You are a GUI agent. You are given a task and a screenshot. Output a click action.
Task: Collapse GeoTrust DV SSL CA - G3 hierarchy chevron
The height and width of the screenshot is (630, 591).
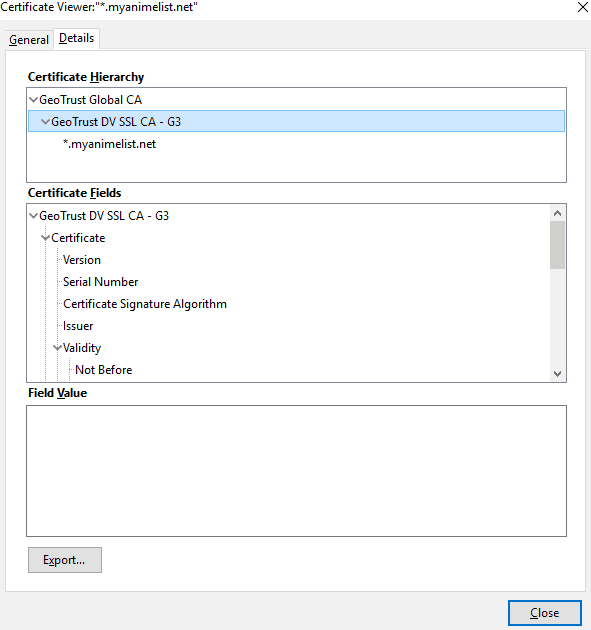click(x=45, y=121)
